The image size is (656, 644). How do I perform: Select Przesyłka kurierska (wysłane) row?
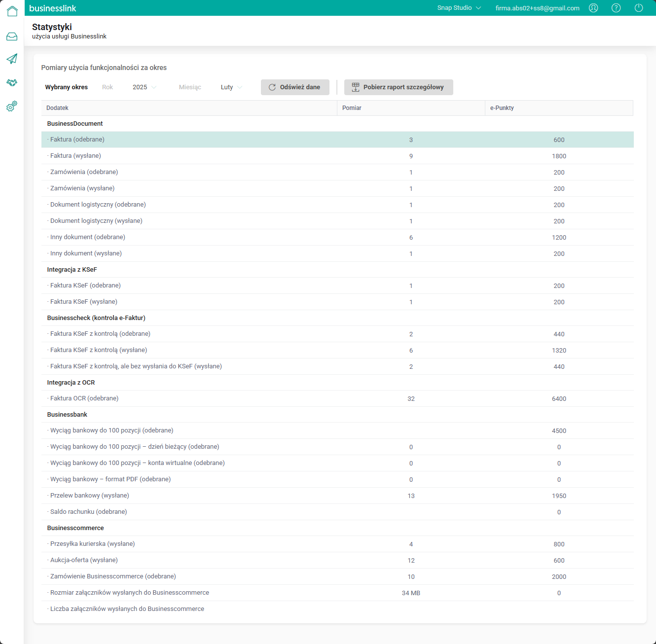[337, 544]
